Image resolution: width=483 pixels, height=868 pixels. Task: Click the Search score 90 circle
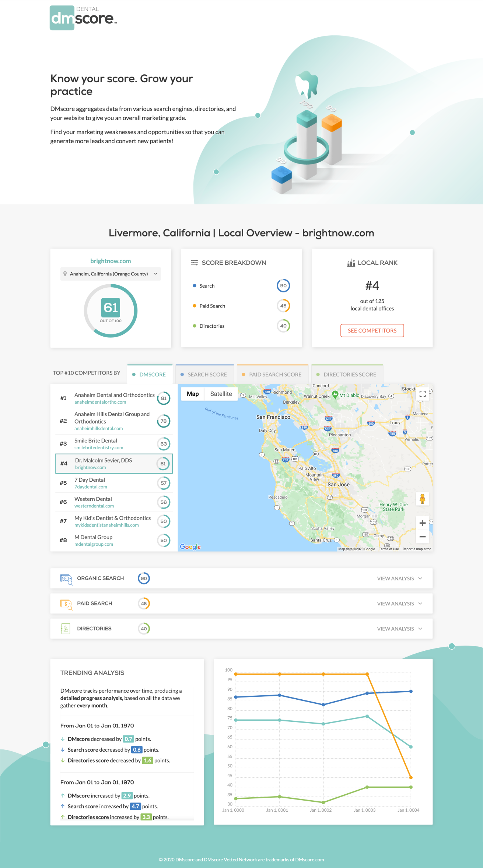(283, 285)
